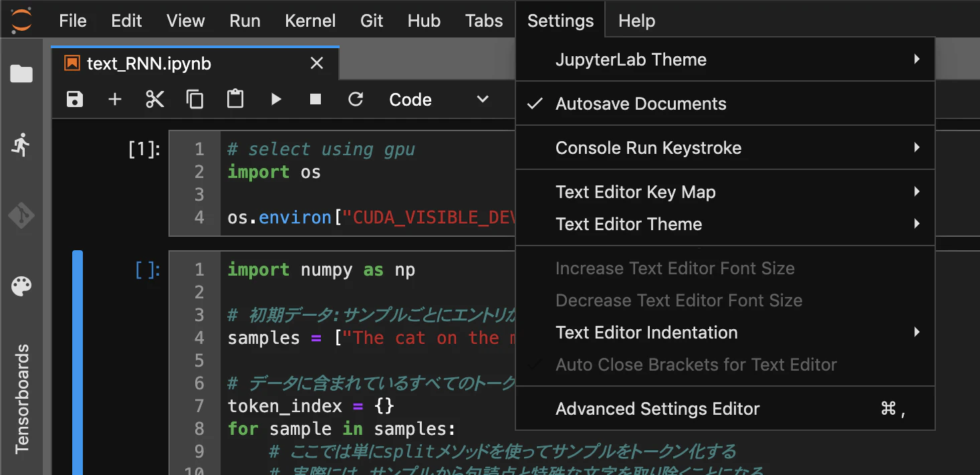Show running terminals and kernels sidebar

coord(21,144)
